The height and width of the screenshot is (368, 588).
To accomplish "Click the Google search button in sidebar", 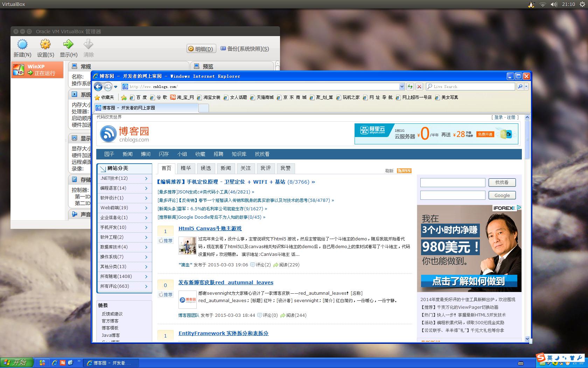I will 502,195.
